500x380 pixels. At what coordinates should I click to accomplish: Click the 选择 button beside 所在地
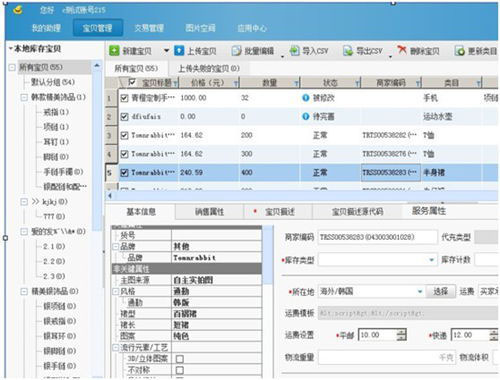tap(440, 292)
